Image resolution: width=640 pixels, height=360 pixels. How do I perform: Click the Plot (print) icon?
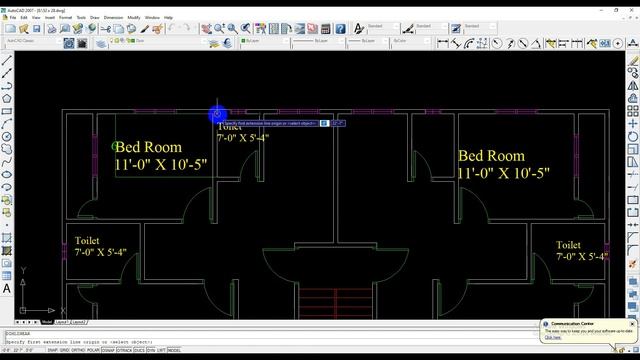[x=52, y=29]
